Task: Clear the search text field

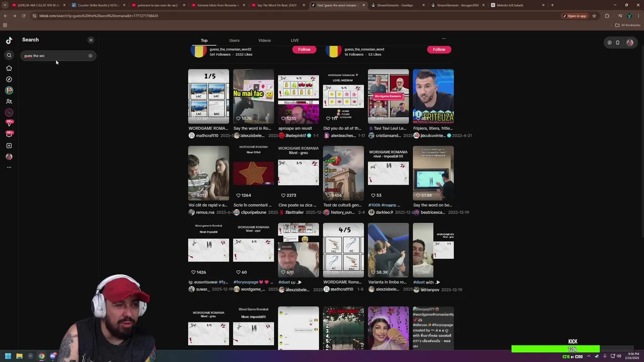Action: pyautogui.click(x=91, y=56)
